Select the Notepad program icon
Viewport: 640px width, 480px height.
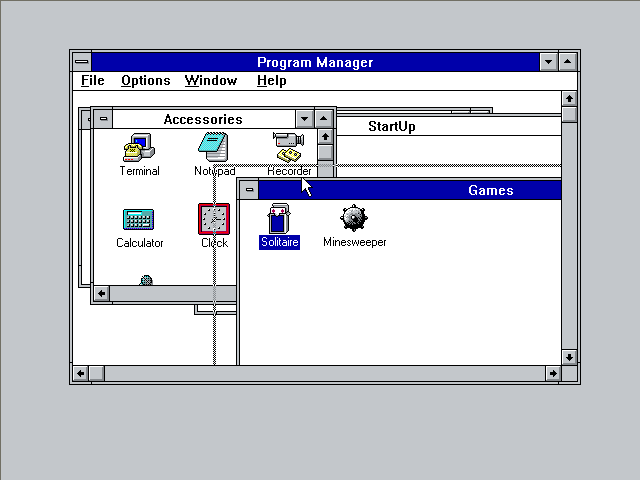pos(213,147)
